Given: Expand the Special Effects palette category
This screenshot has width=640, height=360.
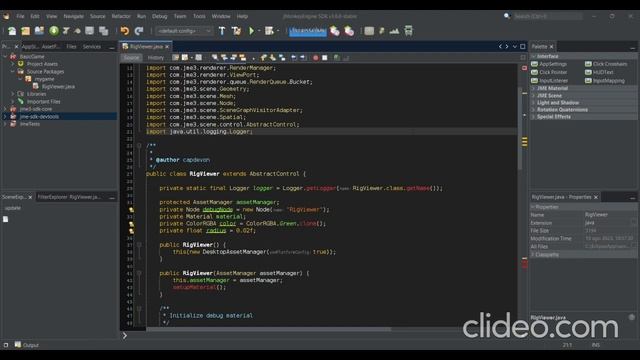Looking at the screenshot, I should [533, 117].
